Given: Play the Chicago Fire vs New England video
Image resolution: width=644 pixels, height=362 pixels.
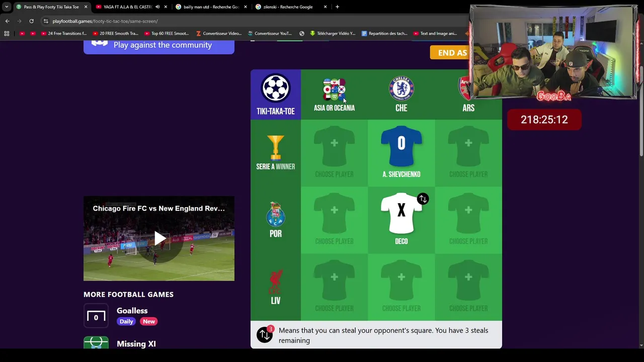Looking at the screenshot, I should 159,238.
